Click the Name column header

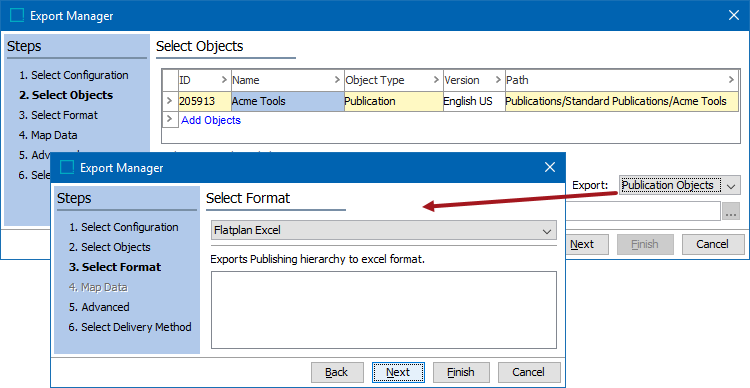(x=287, y=80)
